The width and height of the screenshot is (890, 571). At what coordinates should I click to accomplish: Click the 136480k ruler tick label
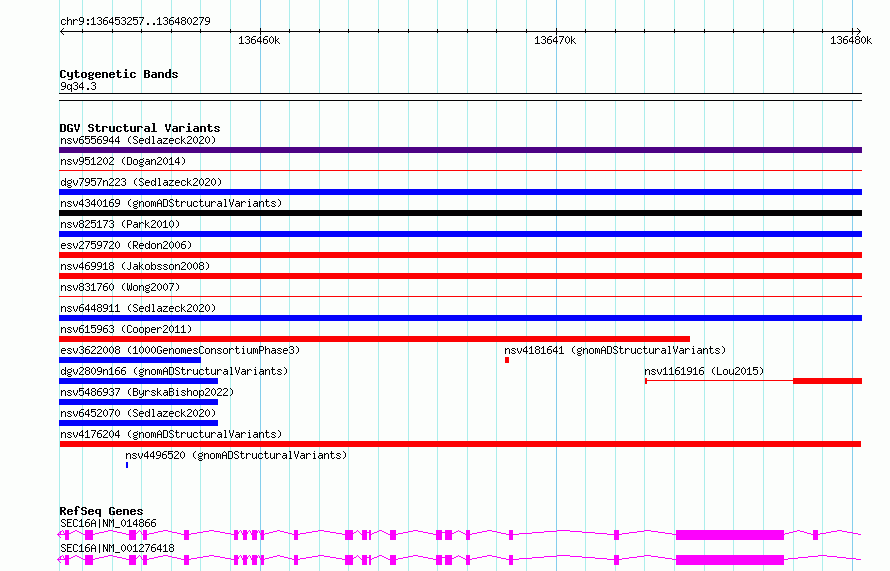[x=851, y=40]
